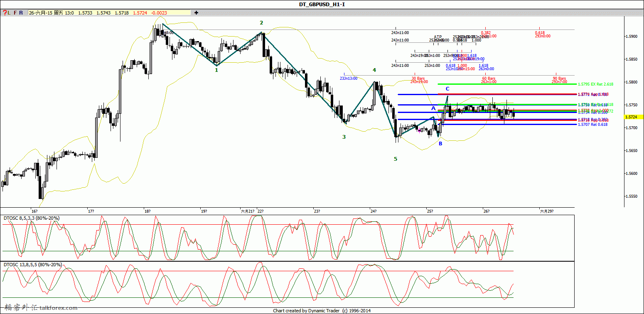Select blue wave label C
644x314 pixels.
(x=447, y=89)
